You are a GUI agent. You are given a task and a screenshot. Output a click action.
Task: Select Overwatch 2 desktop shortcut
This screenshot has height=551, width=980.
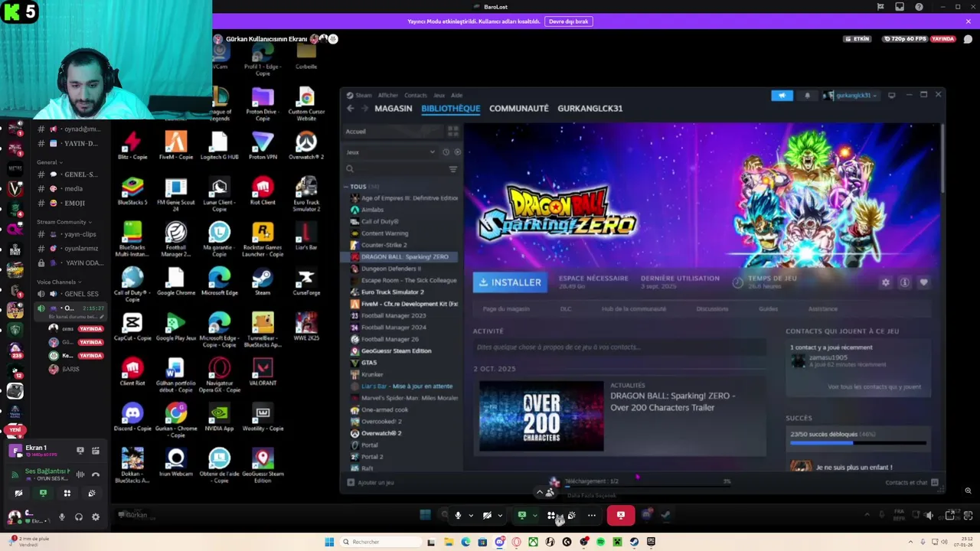(x=306, y=146)
